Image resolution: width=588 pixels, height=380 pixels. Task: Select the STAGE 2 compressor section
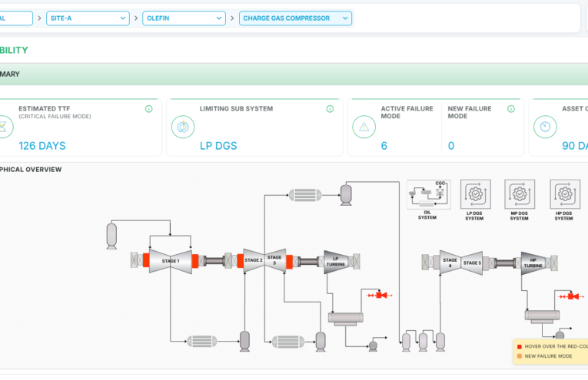pos(254,260)
